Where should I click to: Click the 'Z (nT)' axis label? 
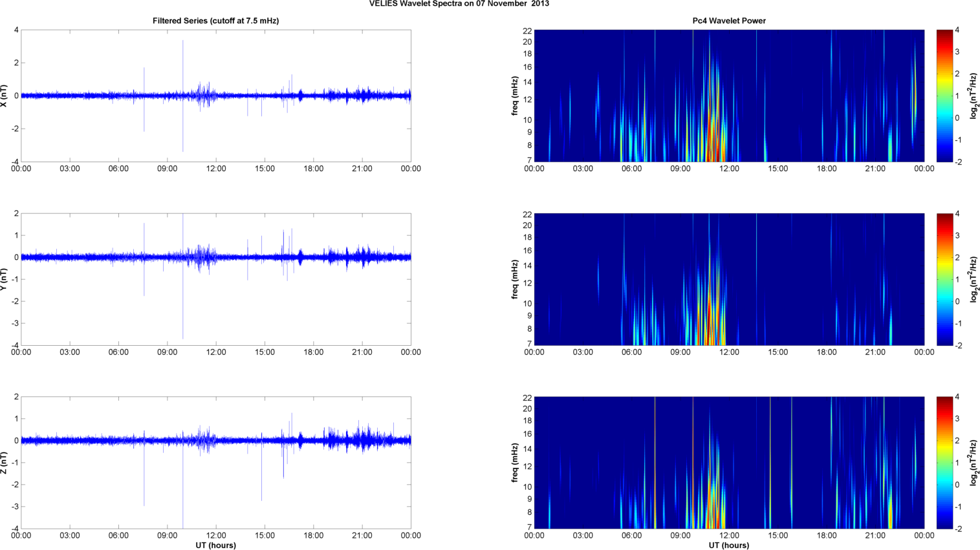coord(5,463)
